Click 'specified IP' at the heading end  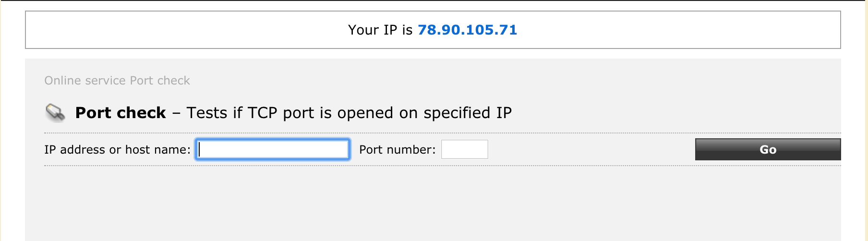(468, 113)
